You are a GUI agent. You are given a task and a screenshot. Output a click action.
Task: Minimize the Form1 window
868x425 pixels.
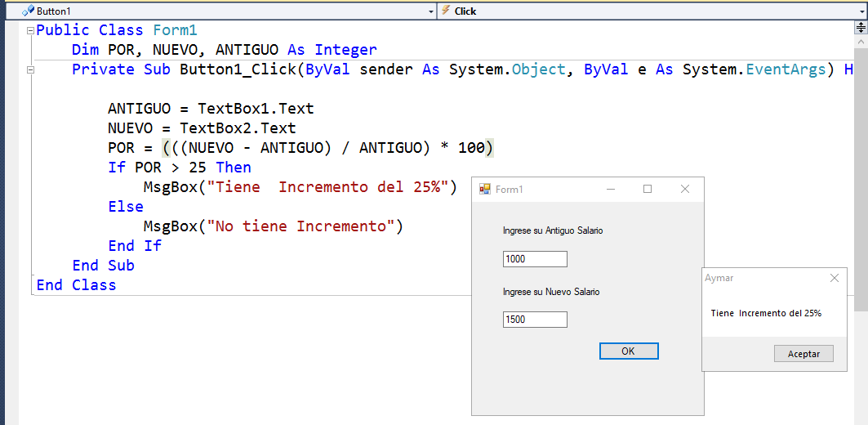(611, 190)
